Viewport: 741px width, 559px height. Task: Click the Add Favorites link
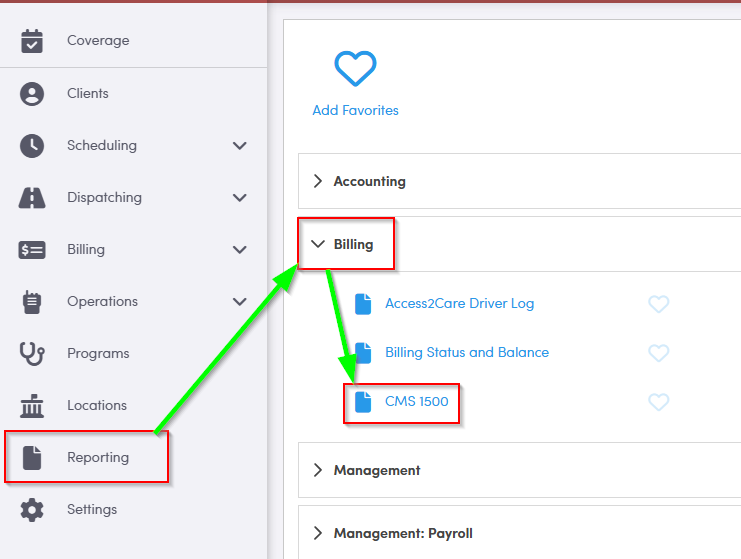click(x=355, y=111)
